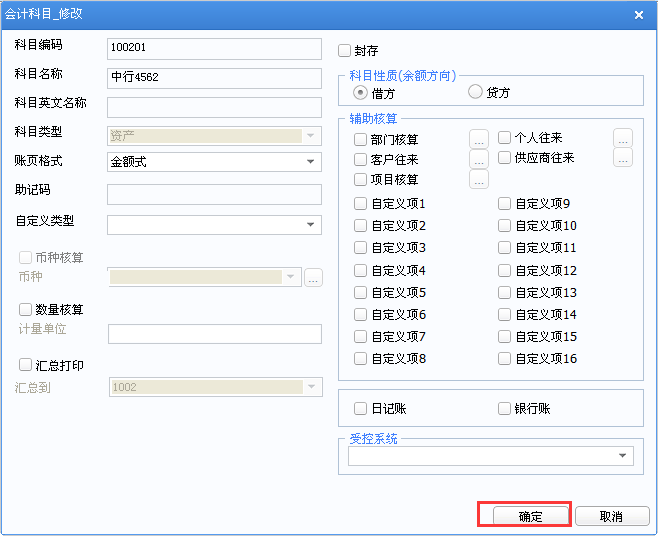This screenshot has width=658, height=536.
Task: Click the 科目名称 input field
Action: pos(214,77)
